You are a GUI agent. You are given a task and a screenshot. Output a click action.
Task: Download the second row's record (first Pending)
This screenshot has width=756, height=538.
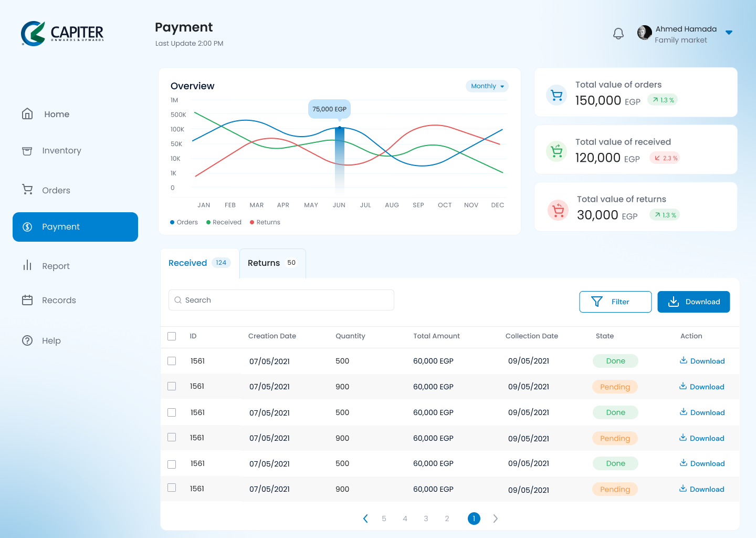pyautogui.click(x=701, y=387)
